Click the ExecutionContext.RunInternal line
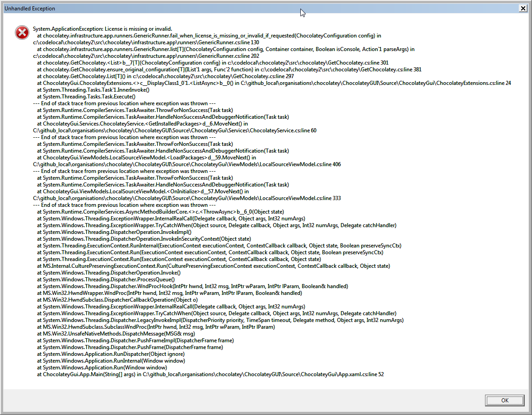Screen dimensions: 532x415 (219, 246)
